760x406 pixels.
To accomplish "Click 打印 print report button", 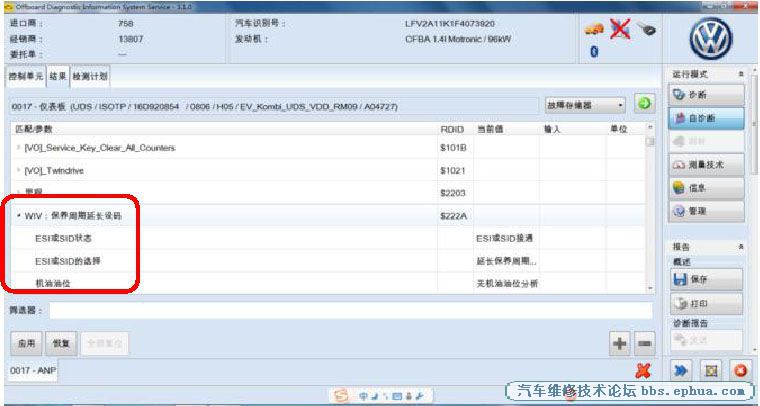I will [x=706, y=303].
